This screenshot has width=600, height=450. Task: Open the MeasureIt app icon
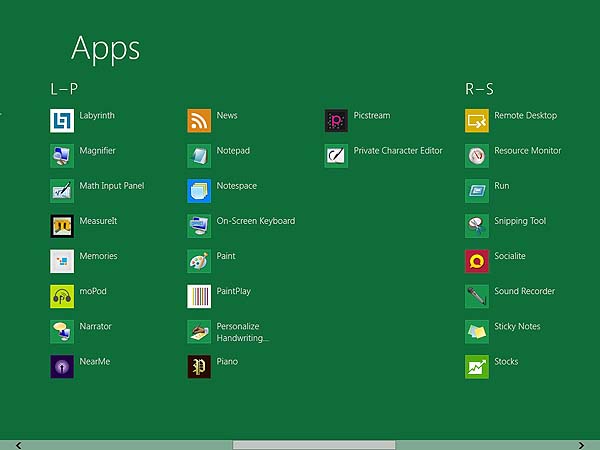tap(62, 226)
